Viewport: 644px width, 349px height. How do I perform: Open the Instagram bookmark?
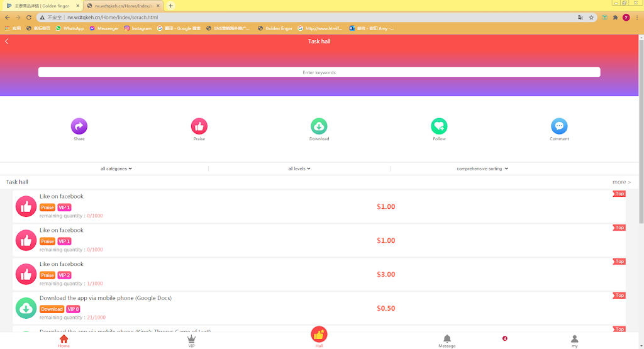(138, 28)
